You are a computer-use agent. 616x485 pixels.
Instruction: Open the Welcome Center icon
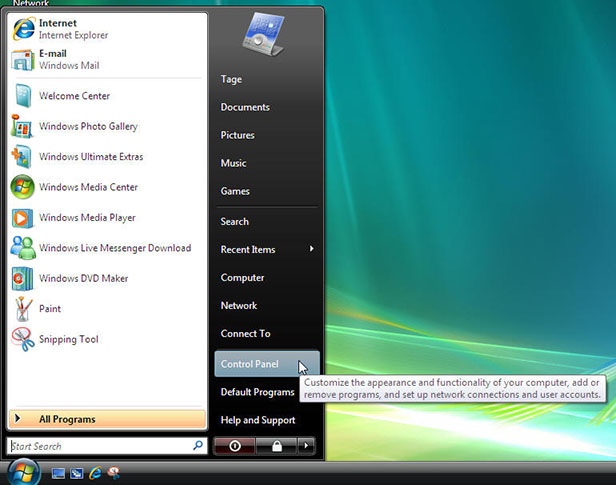pyautogui.click(x=23, y=96)
